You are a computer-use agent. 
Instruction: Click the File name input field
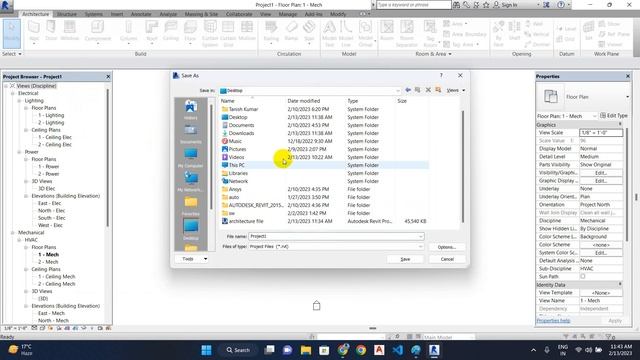pyautogui.click(x=336, y=236)
